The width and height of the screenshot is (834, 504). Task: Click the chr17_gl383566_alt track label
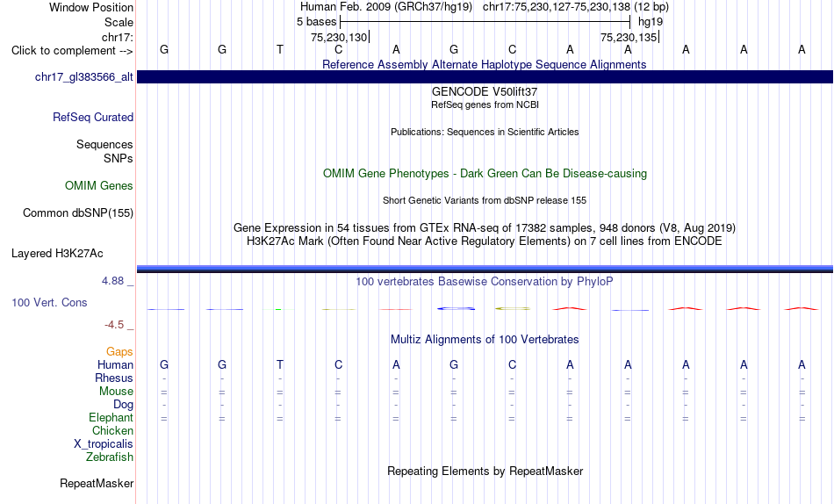pyautogui.click(x=84, y=76)
